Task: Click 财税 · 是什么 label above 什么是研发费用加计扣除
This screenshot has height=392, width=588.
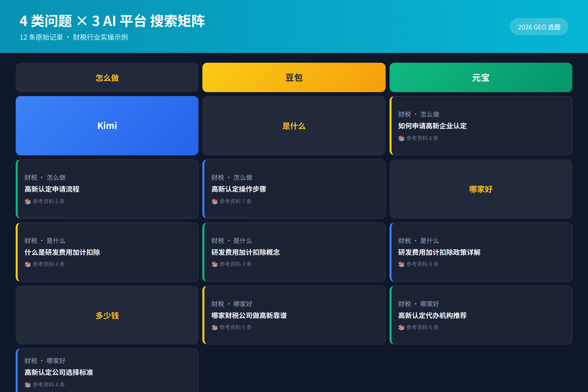Action: point(45,241)
